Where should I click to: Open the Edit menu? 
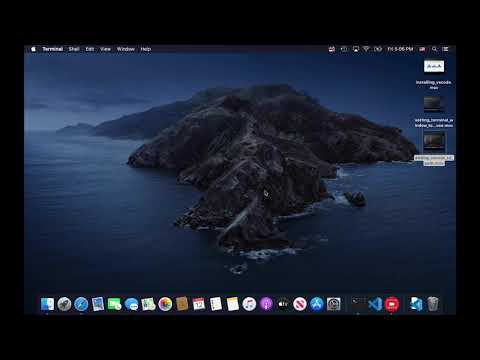pyautogui.click(x=90, y=49)
